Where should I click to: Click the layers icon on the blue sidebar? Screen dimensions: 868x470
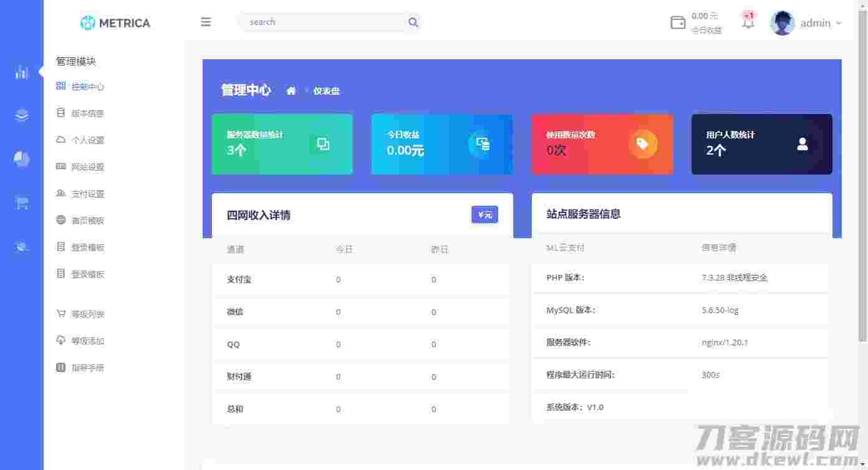(x=21, y=115)
